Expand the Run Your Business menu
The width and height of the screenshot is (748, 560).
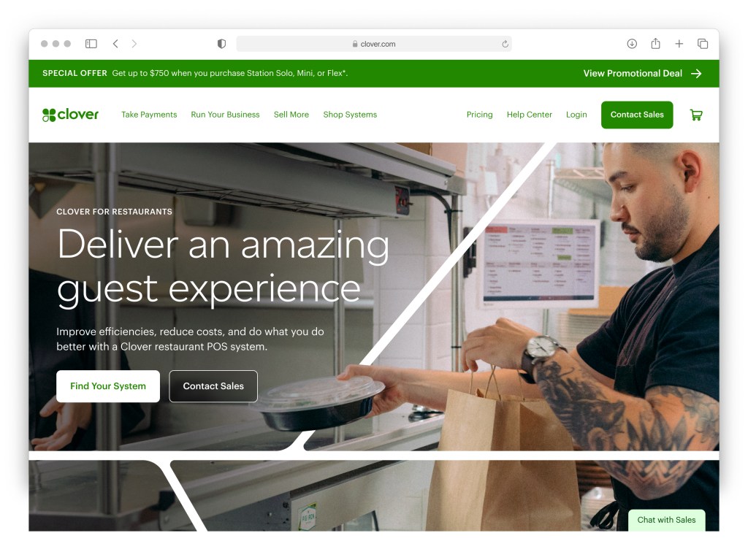[x=225, y=115]
